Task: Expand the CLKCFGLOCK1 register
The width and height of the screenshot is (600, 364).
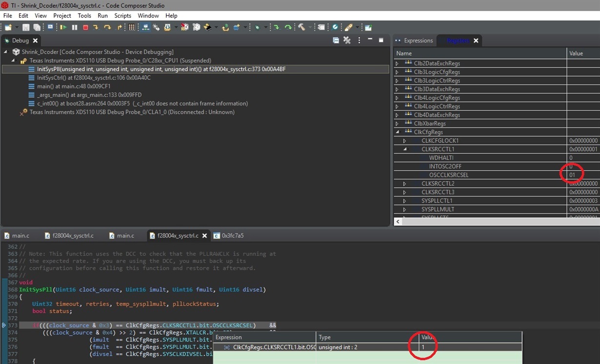Action: (404, 141)
